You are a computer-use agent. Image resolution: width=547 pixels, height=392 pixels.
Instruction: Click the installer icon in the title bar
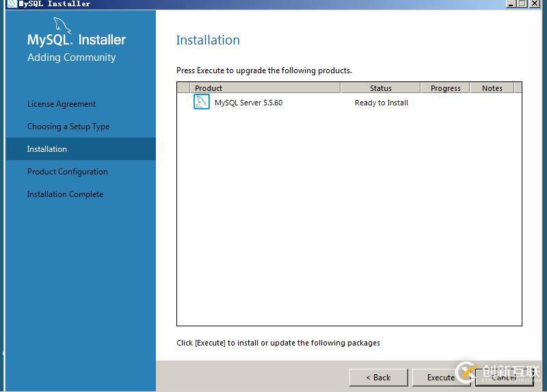pyautogui.click(x=12, y=3)
